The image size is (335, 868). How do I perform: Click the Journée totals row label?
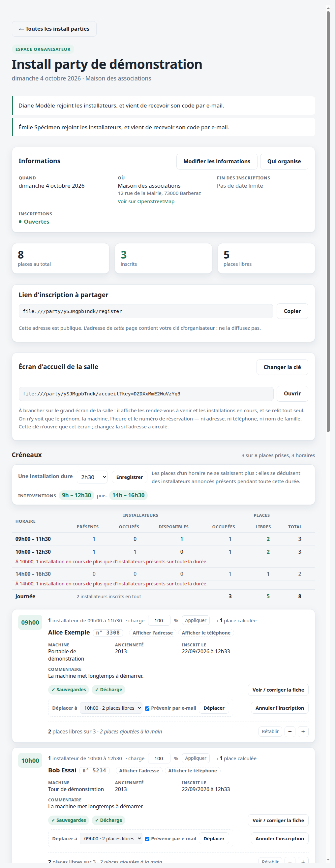tap(25, 596)
